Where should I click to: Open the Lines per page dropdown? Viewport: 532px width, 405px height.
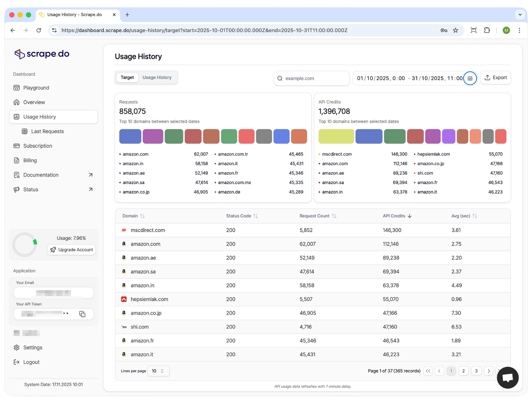click(x=158, y=371)
